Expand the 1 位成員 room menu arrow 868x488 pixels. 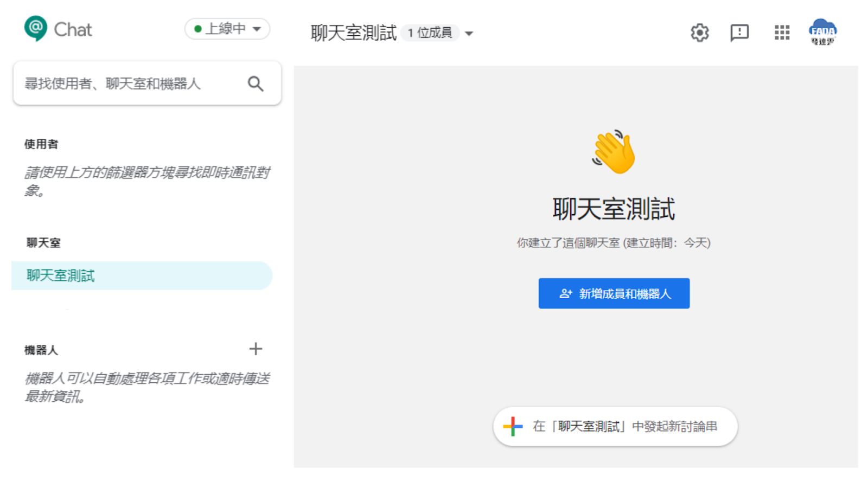[469, 34]
